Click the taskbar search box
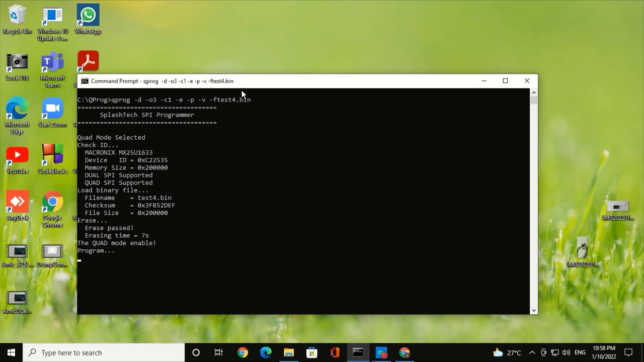Screen dimensions: 644x362 coord(104,352)
